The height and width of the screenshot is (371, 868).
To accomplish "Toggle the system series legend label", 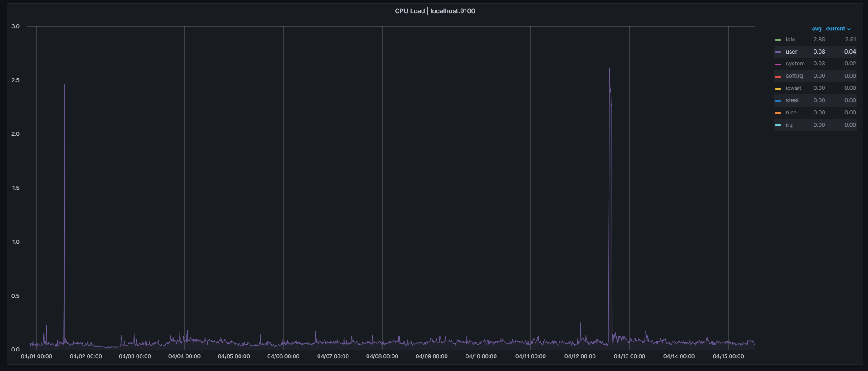I will coord(795,64).
